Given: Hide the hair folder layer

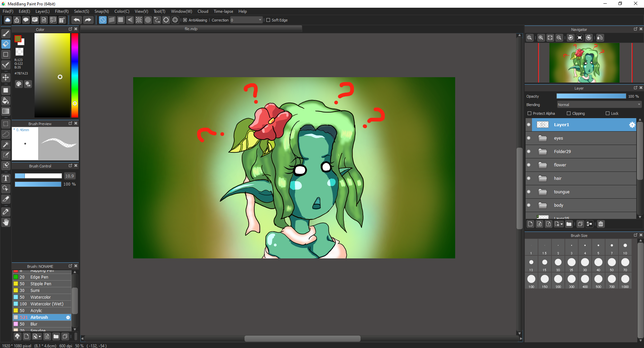Looking at the screenshot, I should point(529,179).
